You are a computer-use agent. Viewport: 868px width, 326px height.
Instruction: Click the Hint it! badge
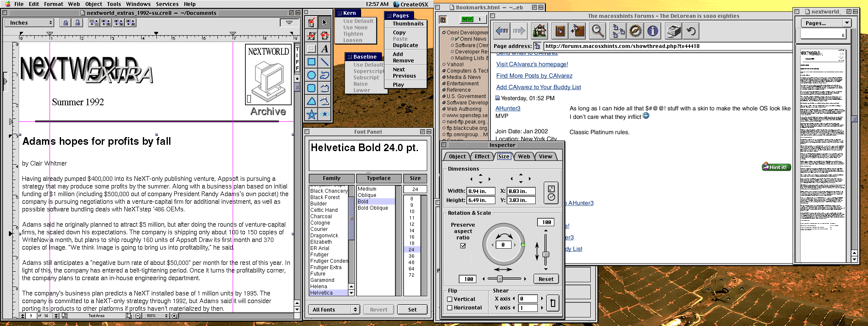click(777, 167)
